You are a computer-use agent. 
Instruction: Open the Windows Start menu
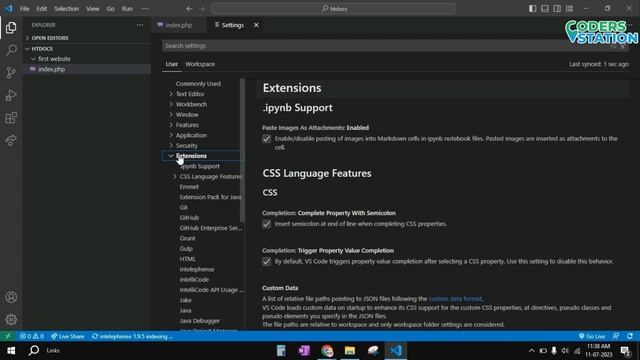click(x=11, y=351)
